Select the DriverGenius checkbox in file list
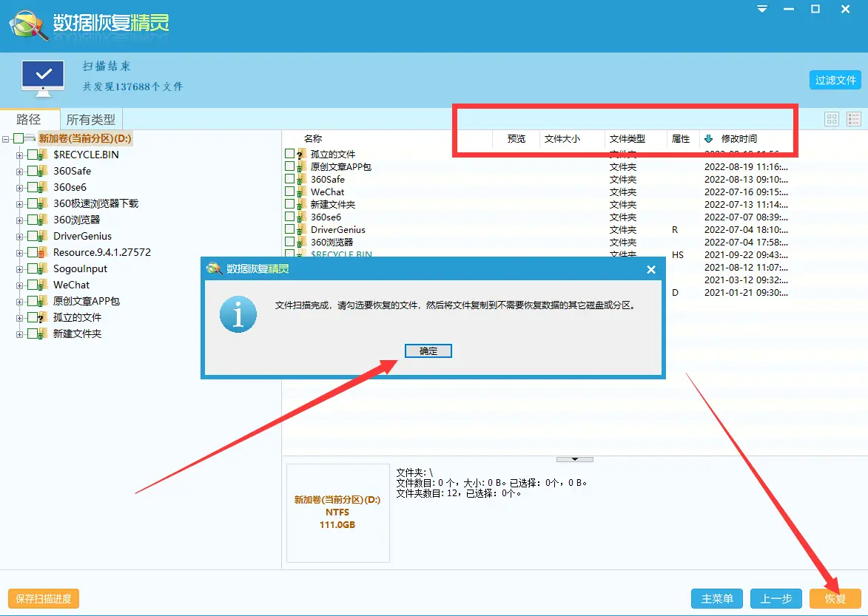The height and width of the screenshot is (616, 868). (x=289, y=229)
